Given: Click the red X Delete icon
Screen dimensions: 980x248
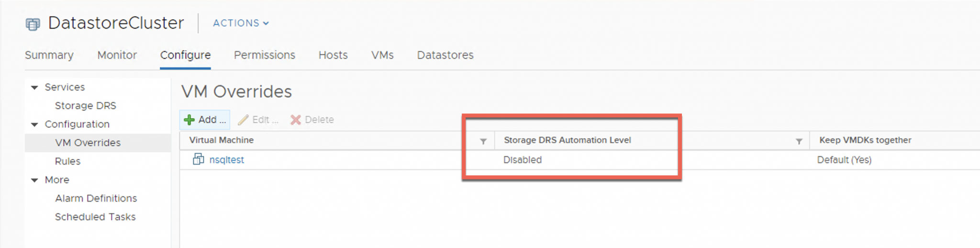Looking at the screenshot, I should pyautogui.click(x=296, y=120).
